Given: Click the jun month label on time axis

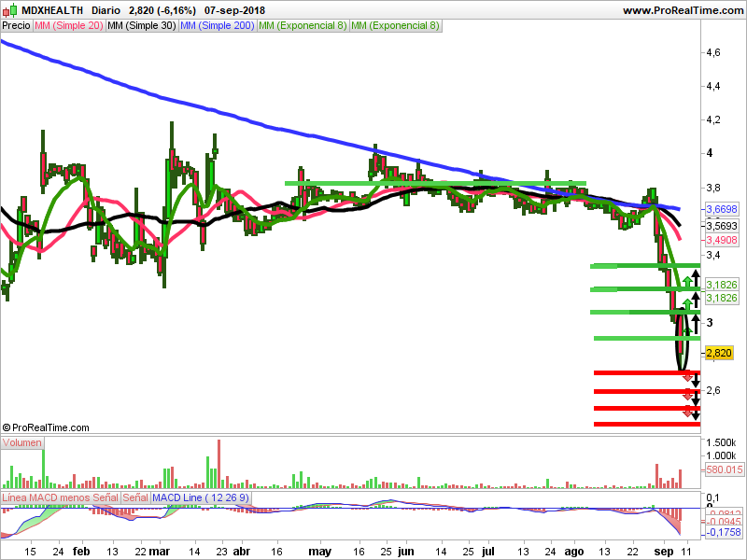Looking at the screenshot, I should click(406, 552).
